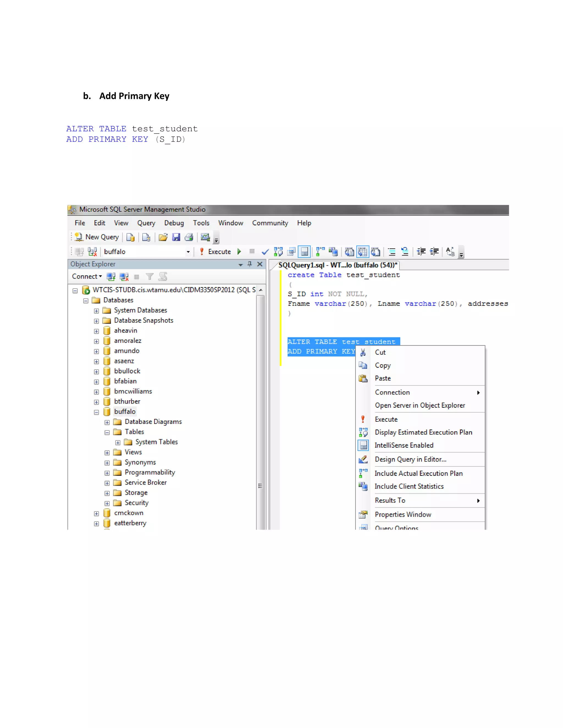Toggle toolbar Include Client Statistics icon
The height and width of the screenshot is (728, 563).
tap(333, 252)
